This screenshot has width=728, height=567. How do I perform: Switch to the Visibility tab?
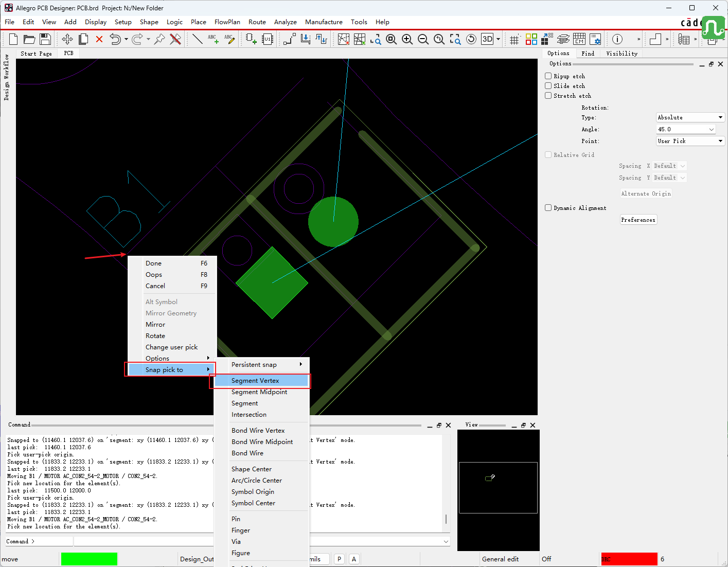[622, 54]
